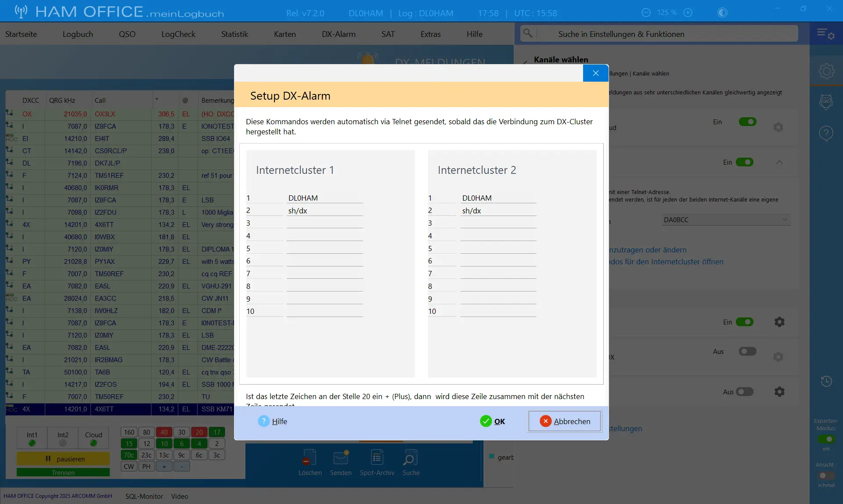Open the Statistik menu
The width and height of the screenshot is (843, 504).
pyautogui.click(x=234, y=34)
